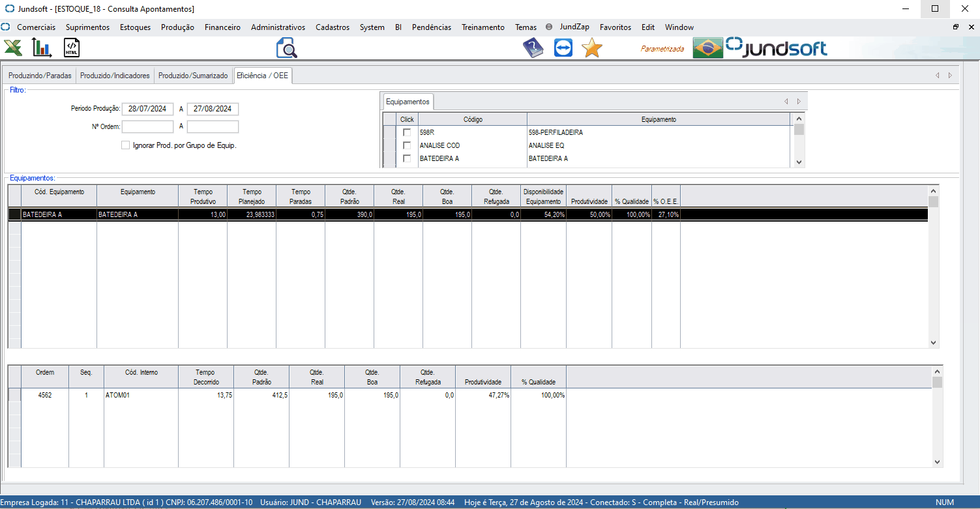Launch the TeamViewer remote support icon
This screenshot has width=980, height=509.
click(563, 48)
